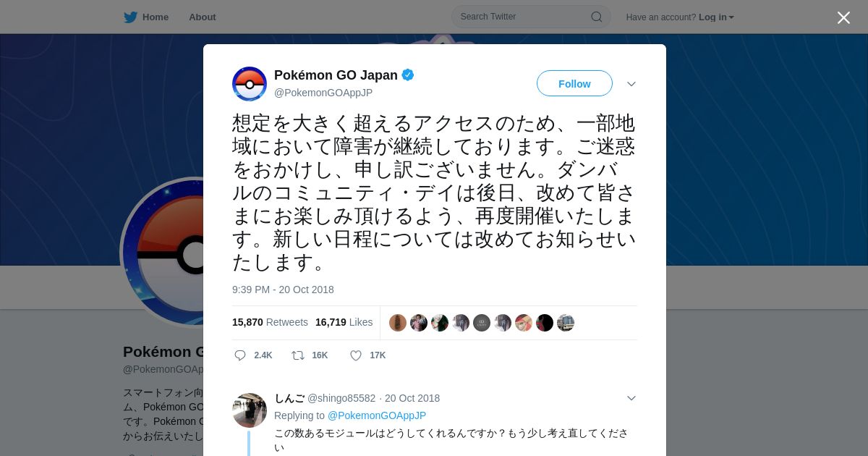The width and height of the screenshot is (868, 456).
Task: Open しんご's reply avatar
Action: (250, 410)
